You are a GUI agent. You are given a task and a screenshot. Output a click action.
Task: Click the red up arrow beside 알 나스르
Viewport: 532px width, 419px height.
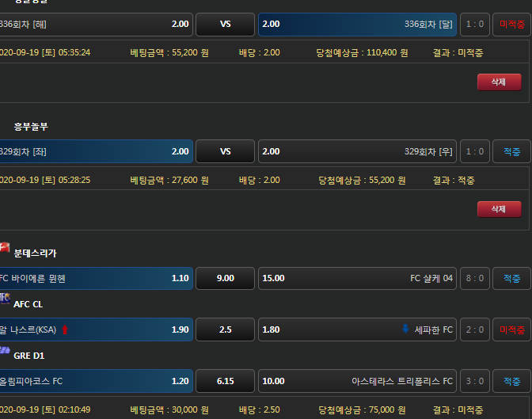point(65,329)
